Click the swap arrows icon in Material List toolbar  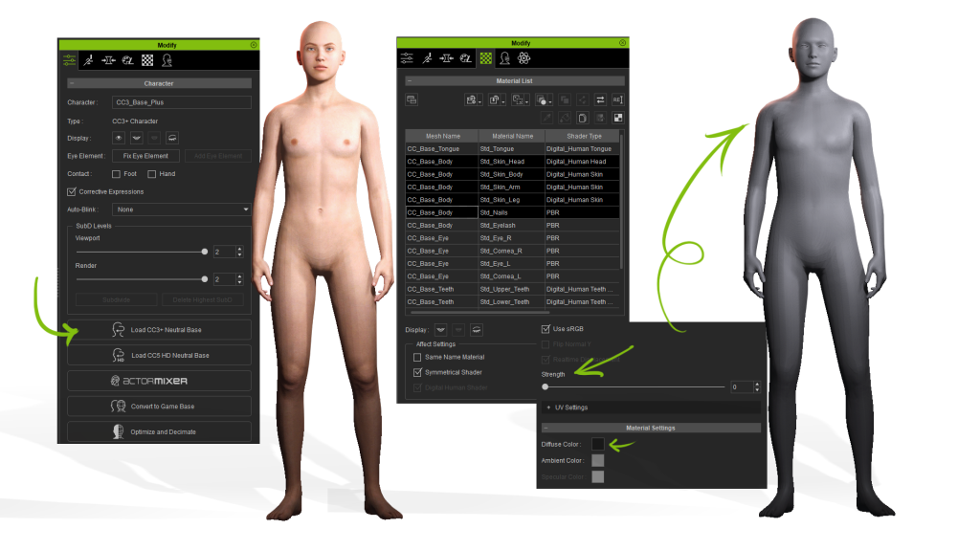600,99
